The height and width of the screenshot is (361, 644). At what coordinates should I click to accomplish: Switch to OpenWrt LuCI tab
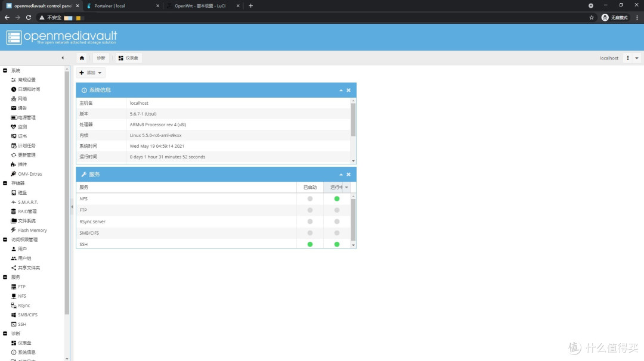click(x=203, y=6)
